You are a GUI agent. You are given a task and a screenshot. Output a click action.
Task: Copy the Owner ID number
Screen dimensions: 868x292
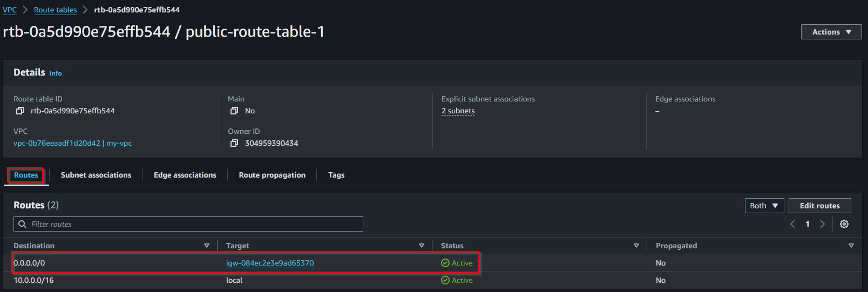click(x=234, y=143)
